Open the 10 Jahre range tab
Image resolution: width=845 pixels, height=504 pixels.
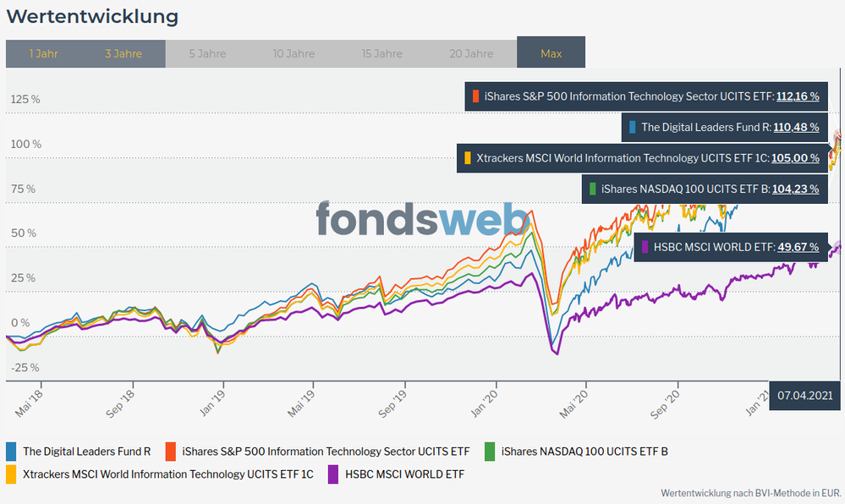(x=294, y=53)
